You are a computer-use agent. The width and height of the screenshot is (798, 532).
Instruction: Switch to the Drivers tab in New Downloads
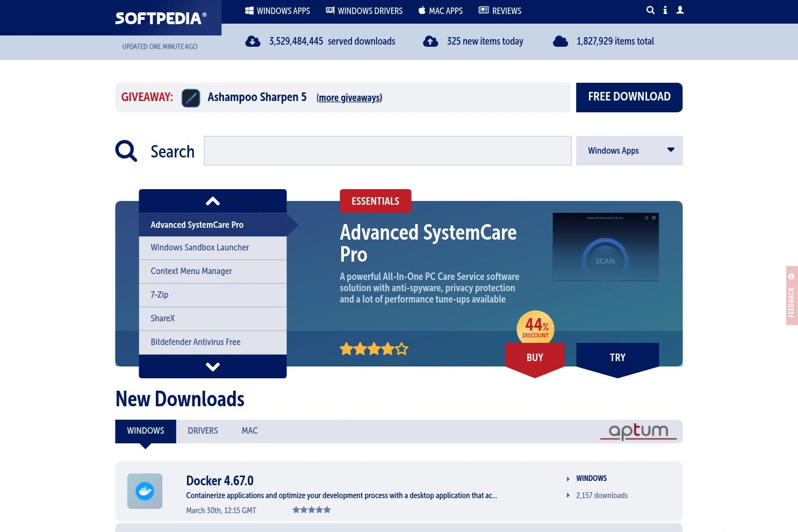[x=203, y=431]
